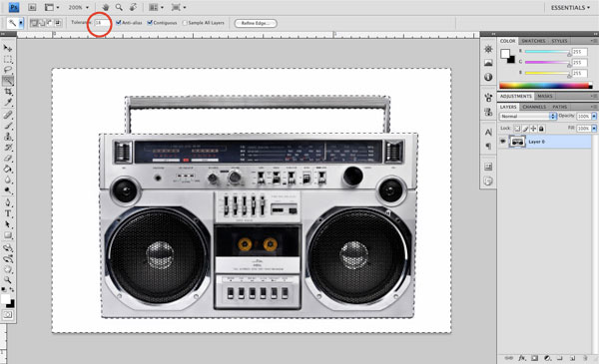The height and width of the screenshot is (364, 599).
Task: Choose Add to selection mode
Action: point(41,23)
